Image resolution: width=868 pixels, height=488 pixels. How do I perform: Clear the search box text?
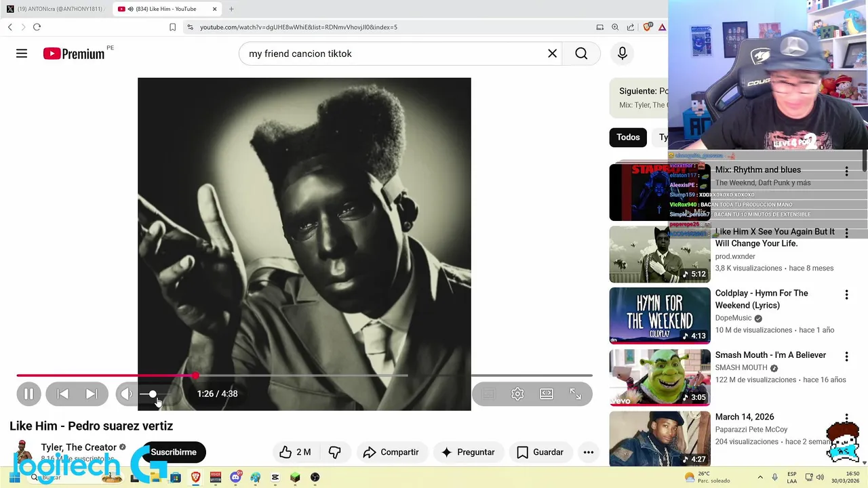[552, 54]
